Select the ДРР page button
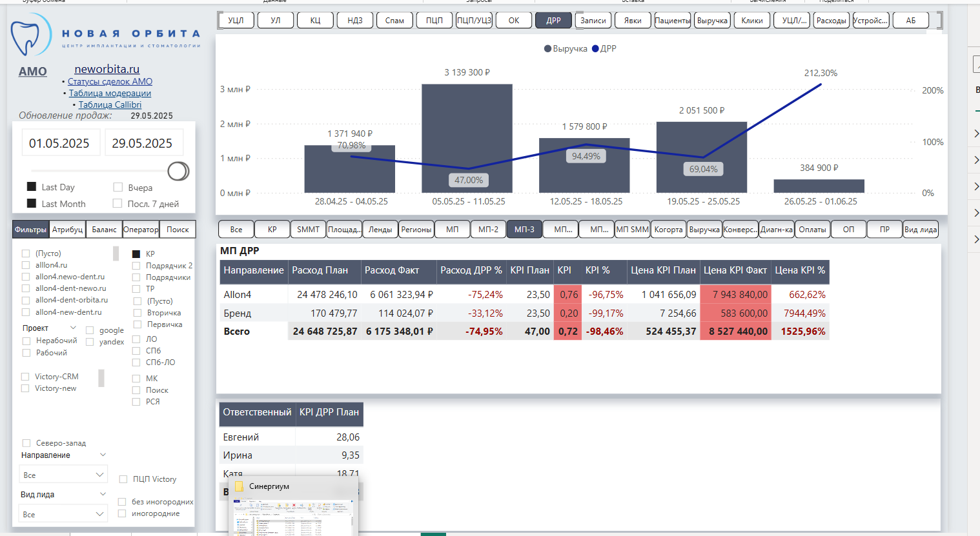The height and width of the screenshot is (536, 980). click(x=553, y=21)
